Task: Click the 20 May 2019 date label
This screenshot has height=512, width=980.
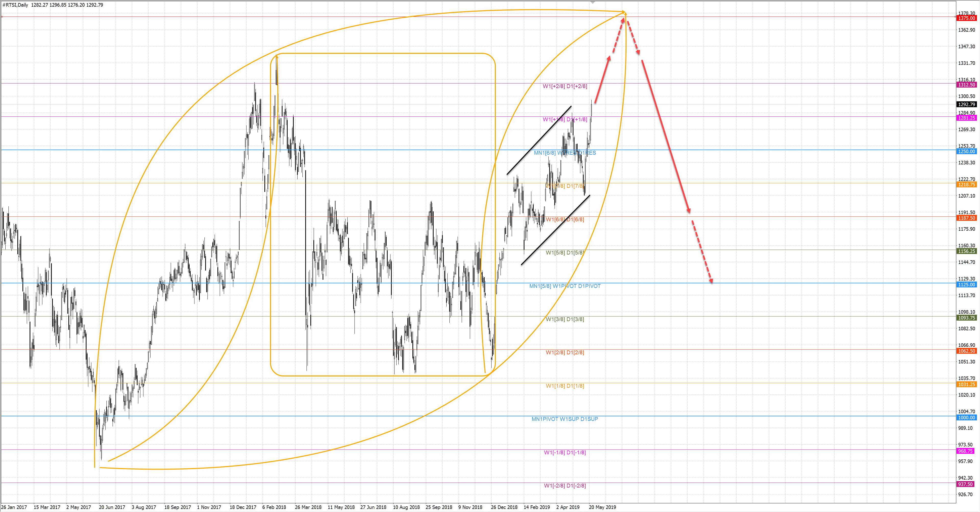Action: pyautogui.click(x=602, y=507)
